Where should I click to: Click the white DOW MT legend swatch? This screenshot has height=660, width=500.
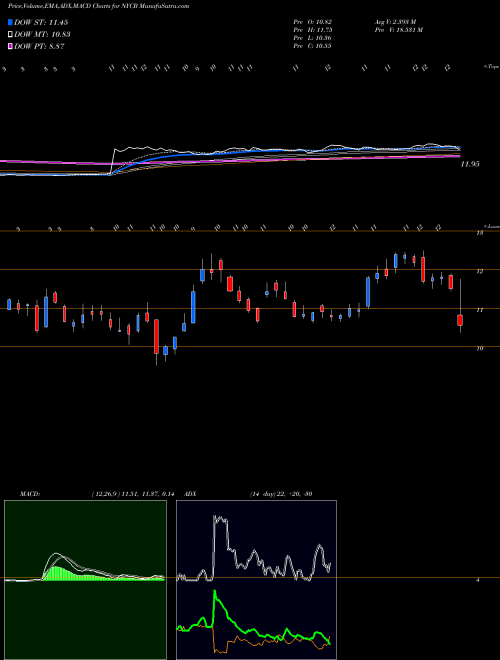(10, 34)
